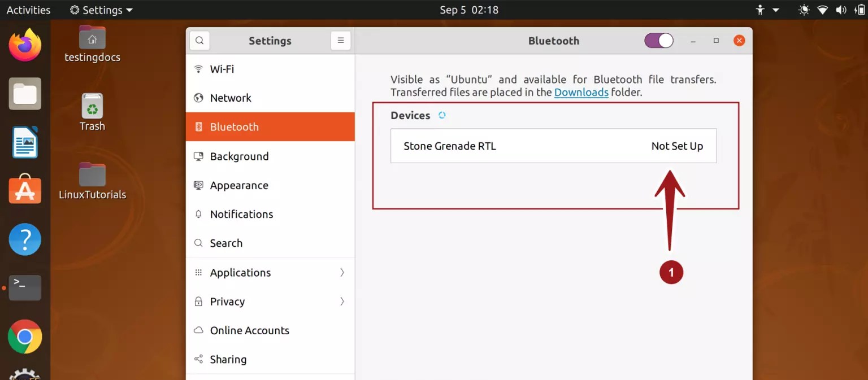868x380 pixels.
Task: Select Wi-Fi in the Settings sidebar
Action: [x=221, y=69]
